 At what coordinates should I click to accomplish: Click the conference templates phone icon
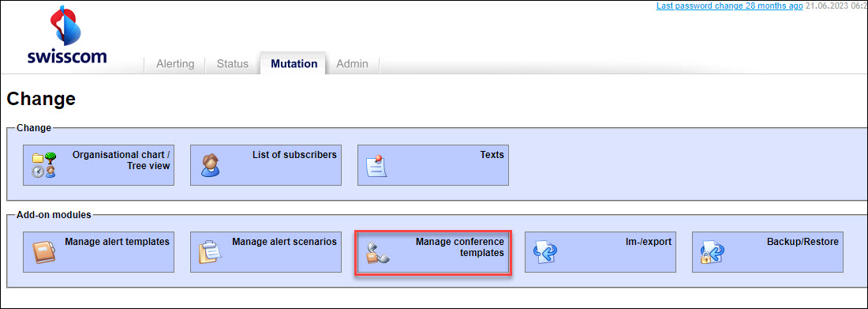click(x=378, y=253)
